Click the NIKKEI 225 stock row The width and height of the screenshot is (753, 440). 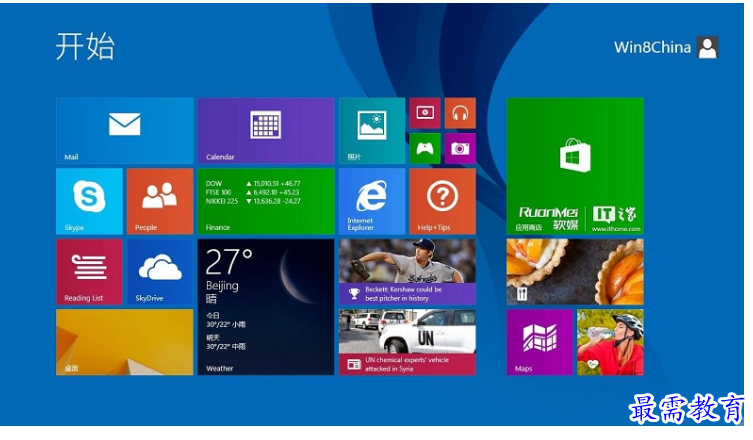click(x=253, y=201)
